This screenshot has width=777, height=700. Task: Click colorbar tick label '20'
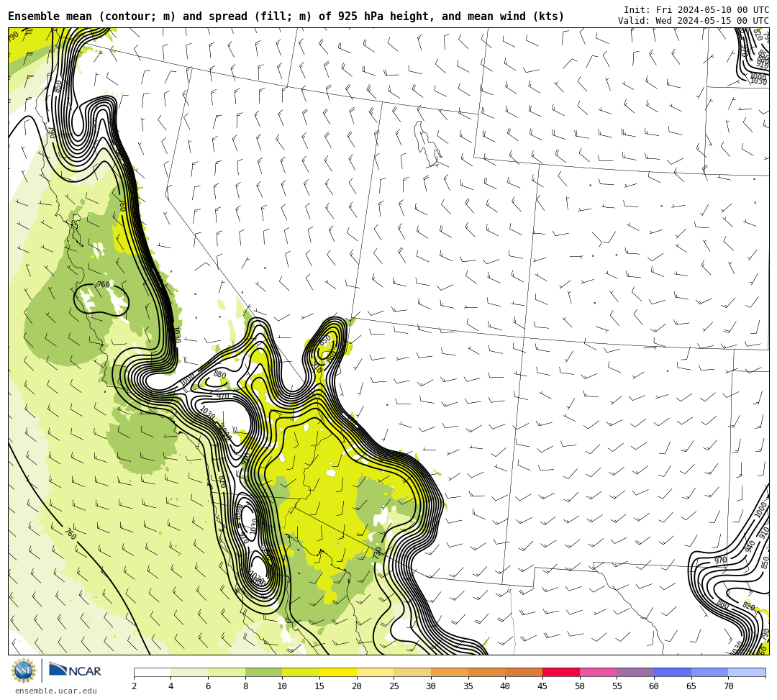[x=357, y=686]
